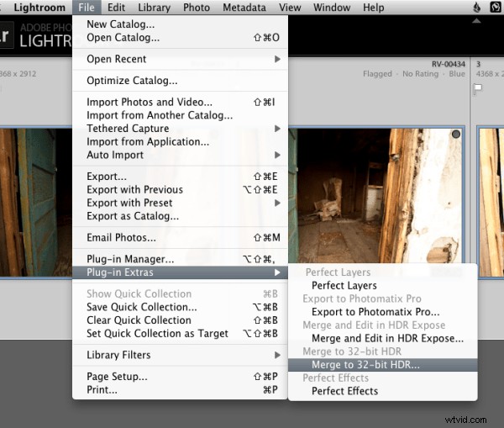Open the View menu
This screenshot has width=504, height=428.
pos(290,7)
